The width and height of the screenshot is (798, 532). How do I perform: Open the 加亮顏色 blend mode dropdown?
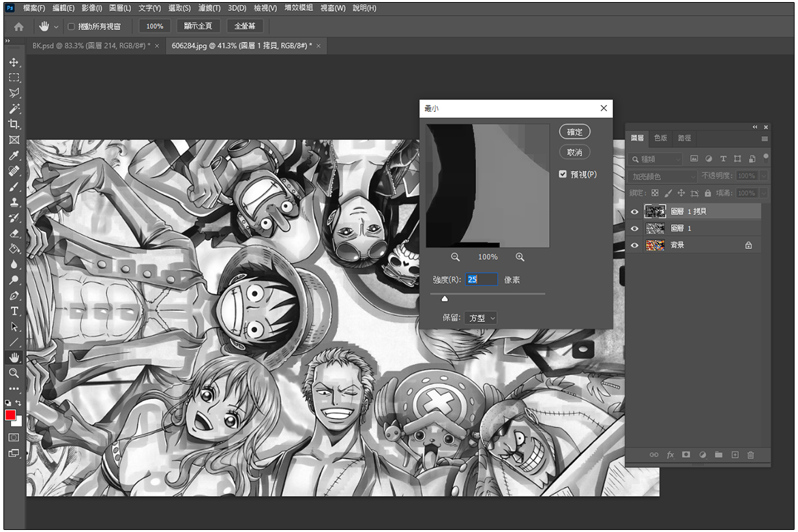[663, 176]
